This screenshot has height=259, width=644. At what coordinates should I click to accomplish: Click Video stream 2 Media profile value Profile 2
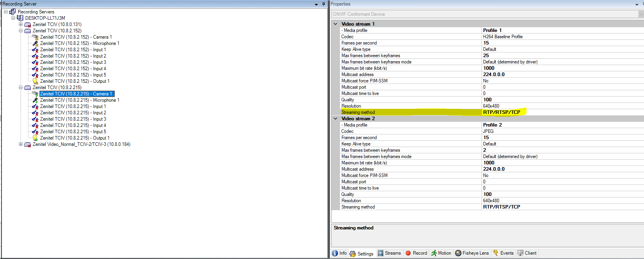pyautogui.click(x=493, y=125)
